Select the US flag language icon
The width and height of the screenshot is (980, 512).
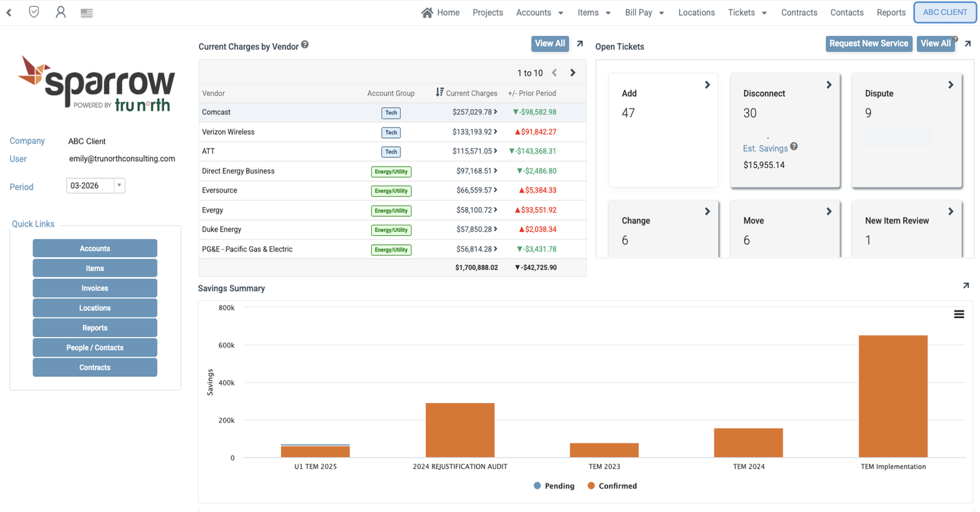pos(86,12)
